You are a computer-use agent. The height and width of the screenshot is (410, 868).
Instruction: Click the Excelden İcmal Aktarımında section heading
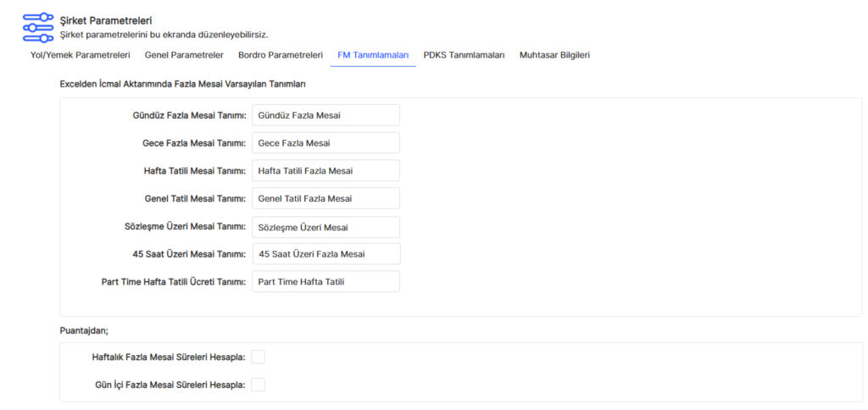point(182,85)
